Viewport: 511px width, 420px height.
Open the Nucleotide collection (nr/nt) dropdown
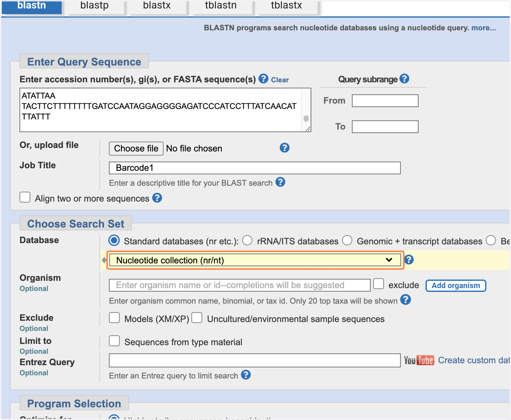(x=255, y=260)
